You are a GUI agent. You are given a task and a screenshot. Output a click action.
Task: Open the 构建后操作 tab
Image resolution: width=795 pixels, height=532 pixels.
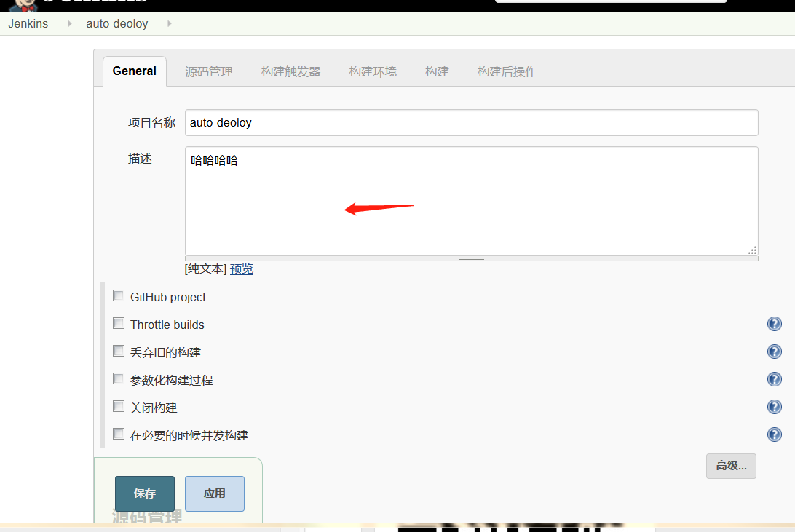[x=507, y=71]
